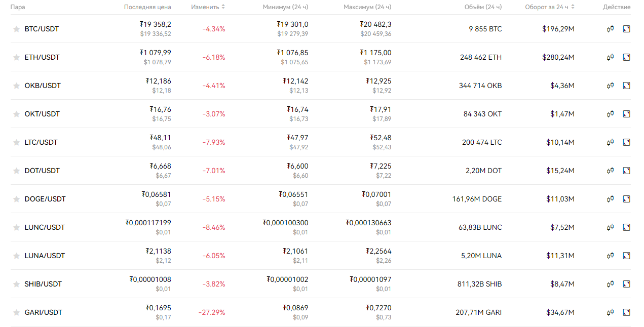This screenshot has width=644, height=327.
Task: Click SHIB/USDT 24h change value -3.82%
Action: pyautogui.click(x=213, y=284)
